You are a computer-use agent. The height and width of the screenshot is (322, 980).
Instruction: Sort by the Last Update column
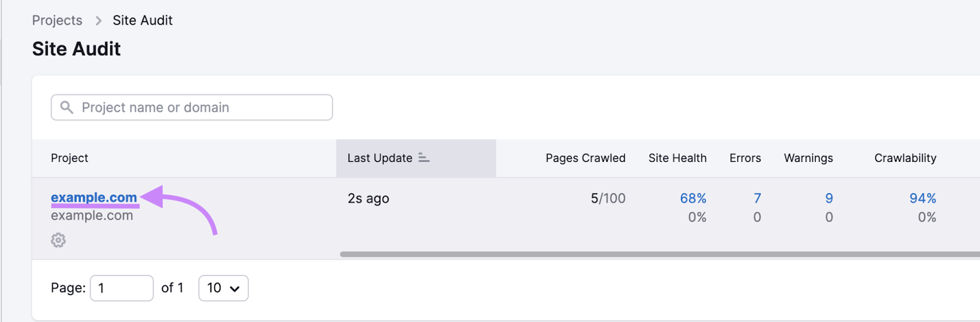(x=380, y=158)
